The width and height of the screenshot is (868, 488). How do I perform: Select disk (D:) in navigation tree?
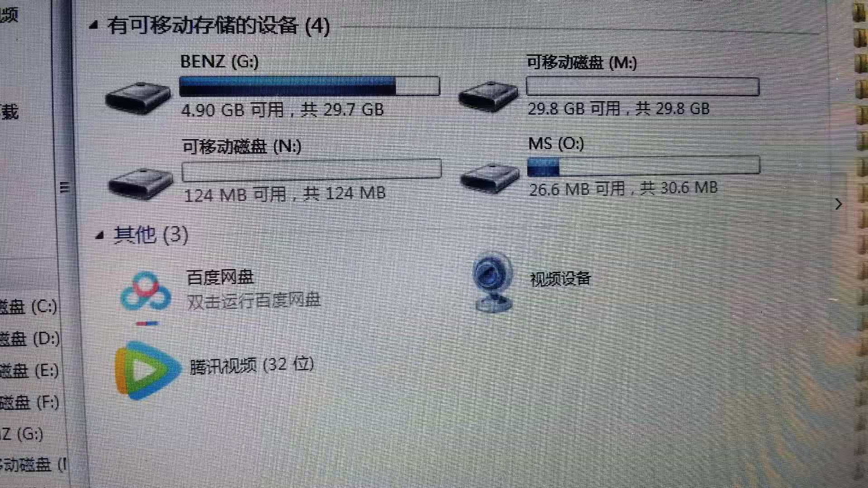click(29, 338)
